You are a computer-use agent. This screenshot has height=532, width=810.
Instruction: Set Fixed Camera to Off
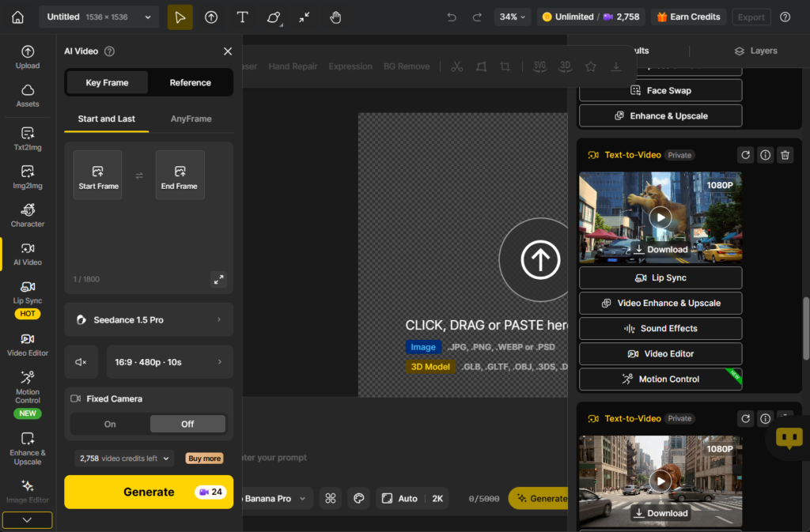click(187, 424)
